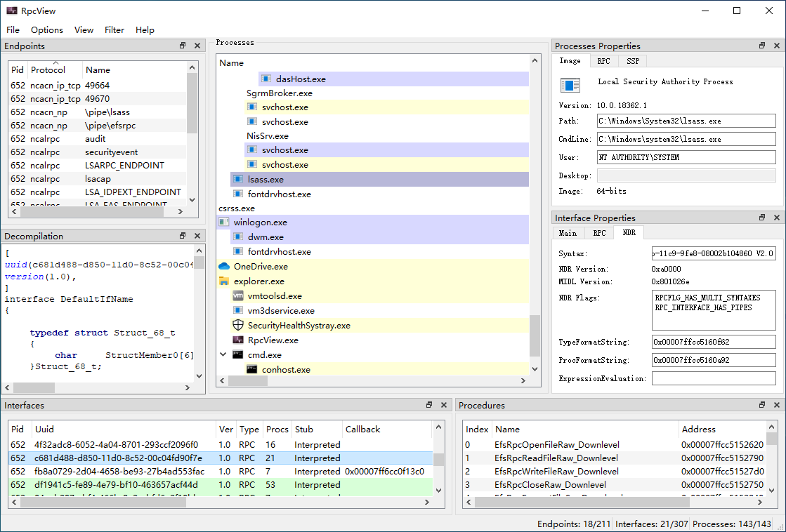Click the dasHost.exe process icon
Image resolution: width=786 pixels, height=532 pixels.
click(x=266, y=79)
